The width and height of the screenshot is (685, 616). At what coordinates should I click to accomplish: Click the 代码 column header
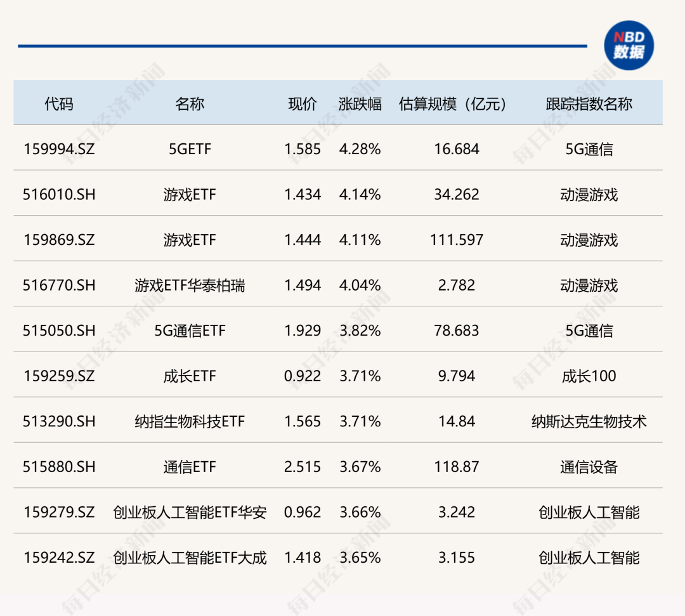[x=59, y=104]
